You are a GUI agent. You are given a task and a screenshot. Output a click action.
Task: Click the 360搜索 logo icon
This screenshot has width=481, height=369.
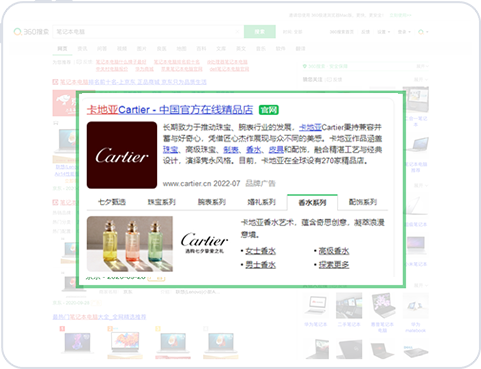tap(17, 32)
